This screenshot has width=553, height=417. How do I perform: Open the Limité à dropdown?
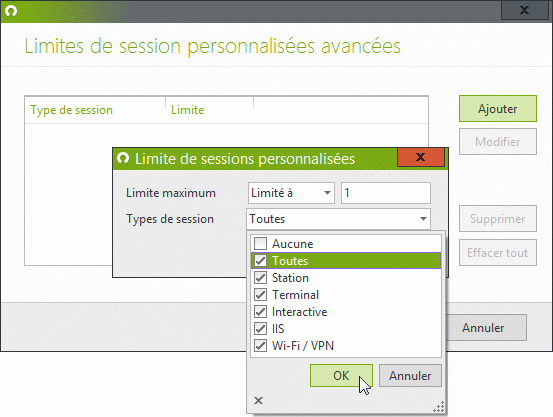point(291,193)
